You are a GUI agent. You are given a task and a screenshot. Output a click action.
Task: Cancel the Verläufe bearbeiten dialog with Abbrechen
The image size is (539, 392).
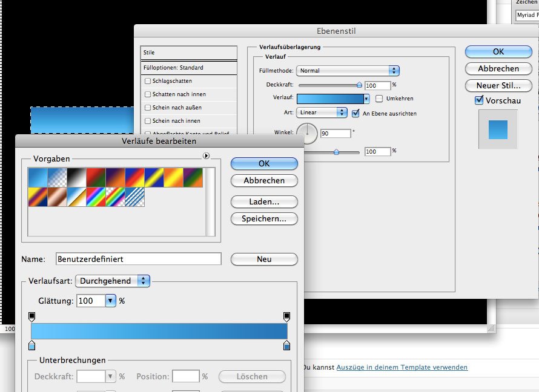coord(264,180)
